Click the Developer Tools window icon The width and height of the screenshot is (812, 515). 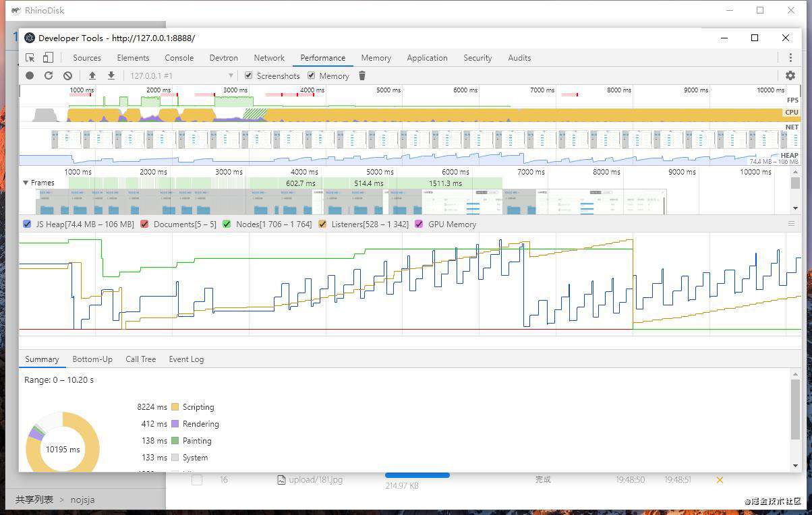click(x=30, y=38)
